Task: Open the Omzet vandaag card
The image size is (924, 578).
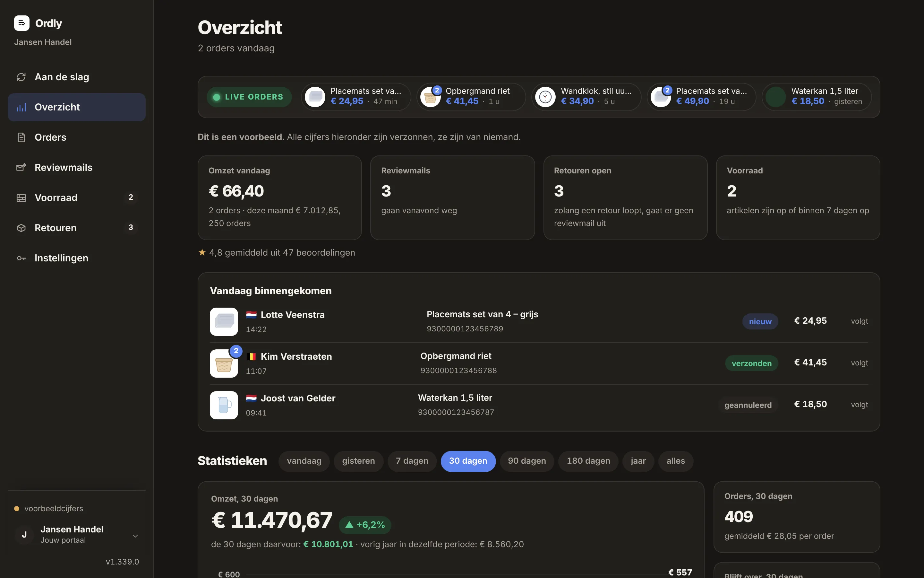Action: click(x=279, y=197)
